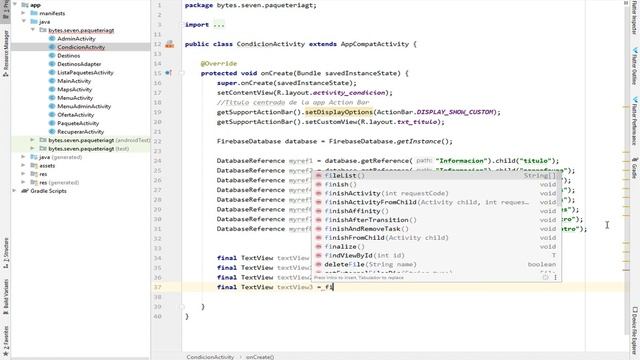640x360 pixels.
Task: Click the class gutter icon on line 12
Action: [169, 44]
